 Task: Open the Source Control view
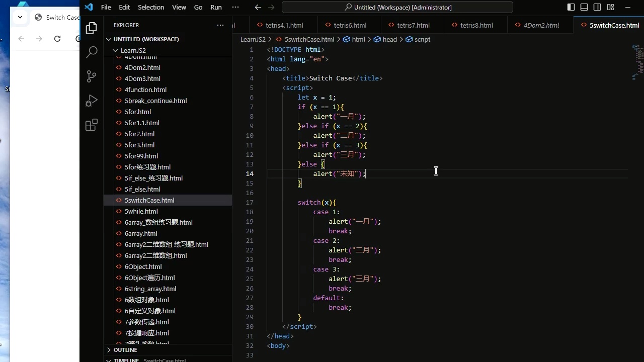coord(91,76)
